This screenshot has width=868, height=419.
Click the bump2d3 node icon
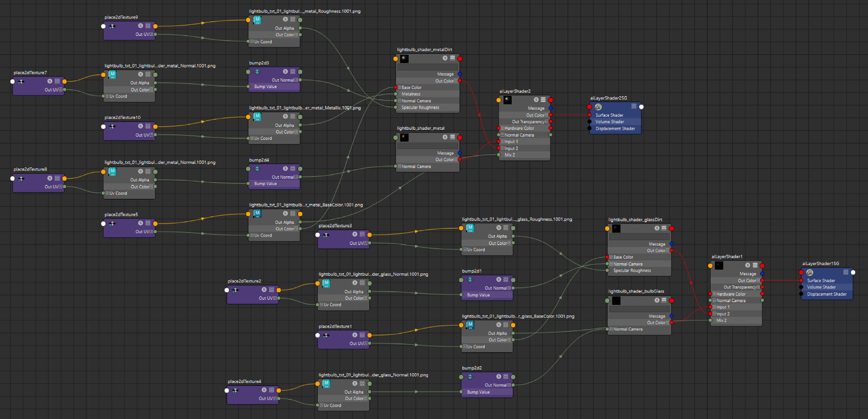[257, 72]
